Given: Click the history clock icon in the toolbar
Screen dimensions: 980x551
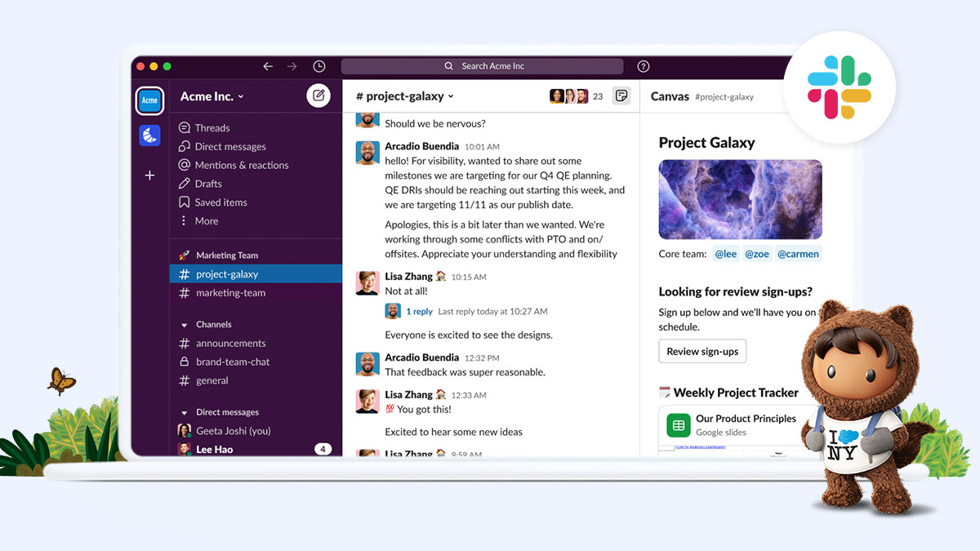Looking at the screenshot, I should 318,66.
